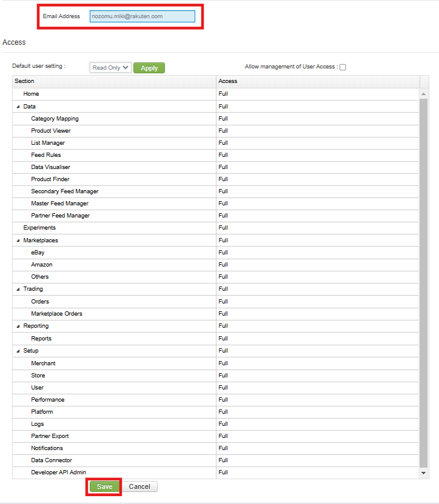Screen dimensions: 439x504
Task: Click the Section column header
Action: click(x=114, y=81)
